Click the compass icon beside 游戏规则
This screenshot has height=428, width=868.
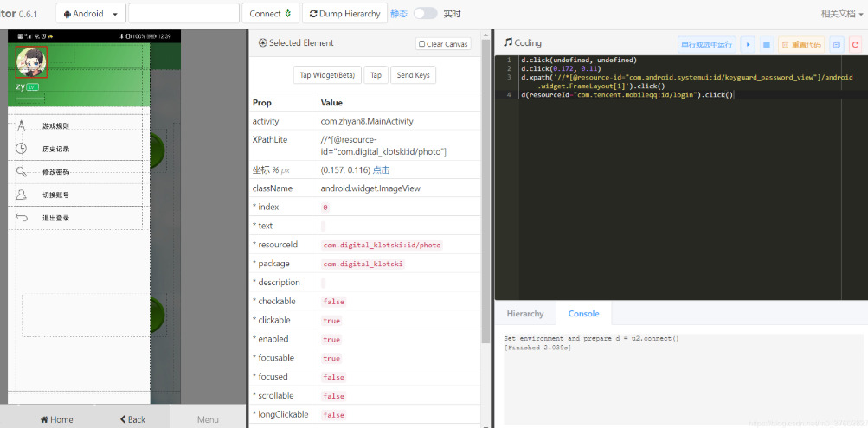(22, 126)
